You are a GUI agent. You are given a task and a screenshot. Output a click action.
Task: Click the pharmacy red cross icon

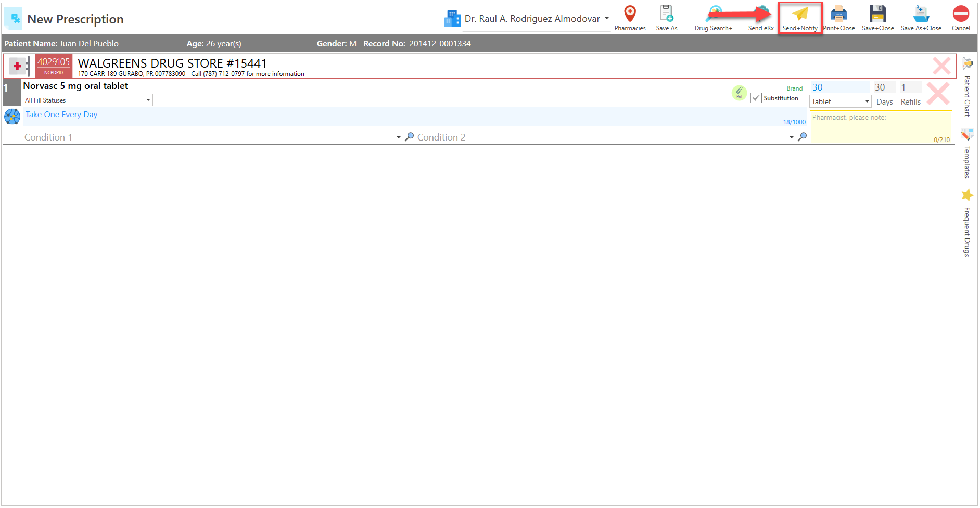(x=19, y=66)
